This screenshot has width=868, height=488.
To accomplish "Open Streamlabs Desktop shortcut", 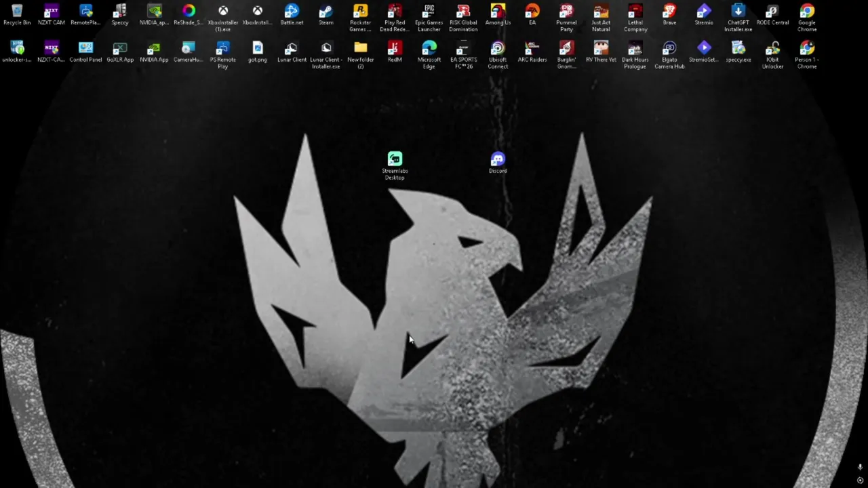I will [395, 166].
